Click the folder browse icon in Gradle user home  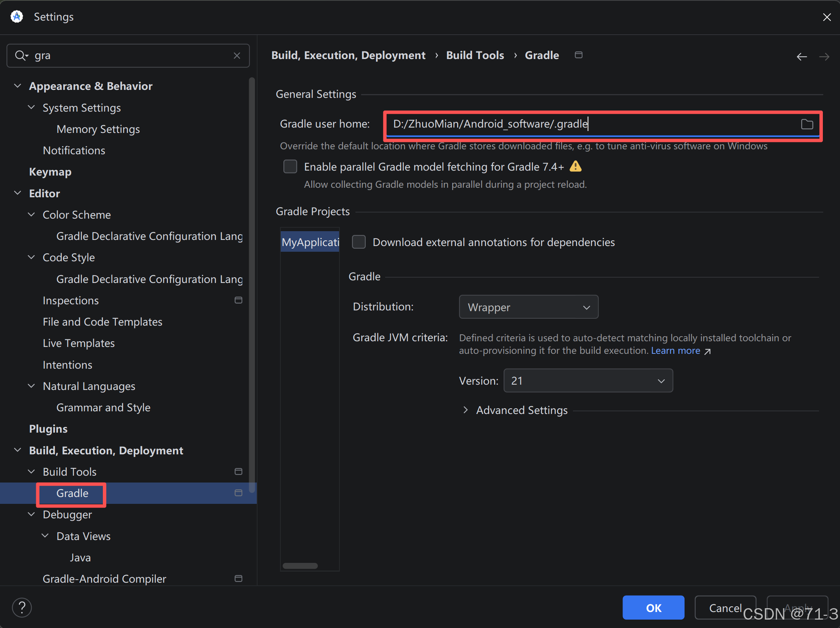(806, 124)
